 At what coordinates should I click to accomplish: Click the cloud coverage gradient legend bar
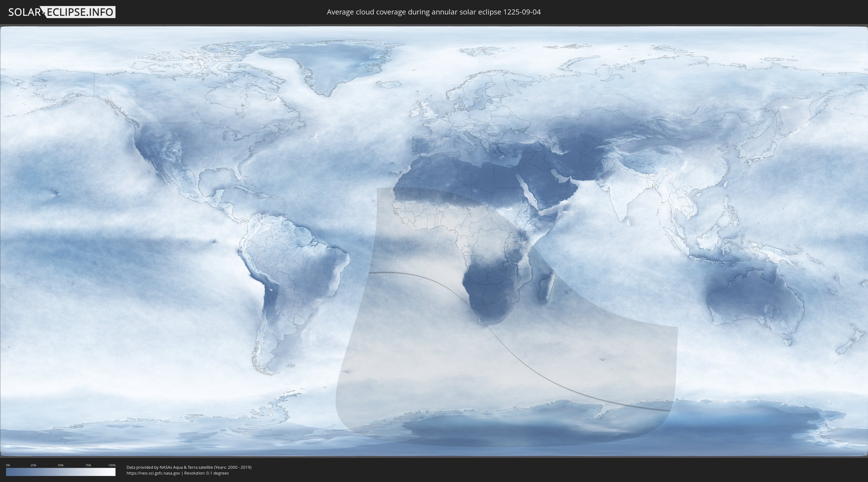pyautogui.click(x=61, y=472)
